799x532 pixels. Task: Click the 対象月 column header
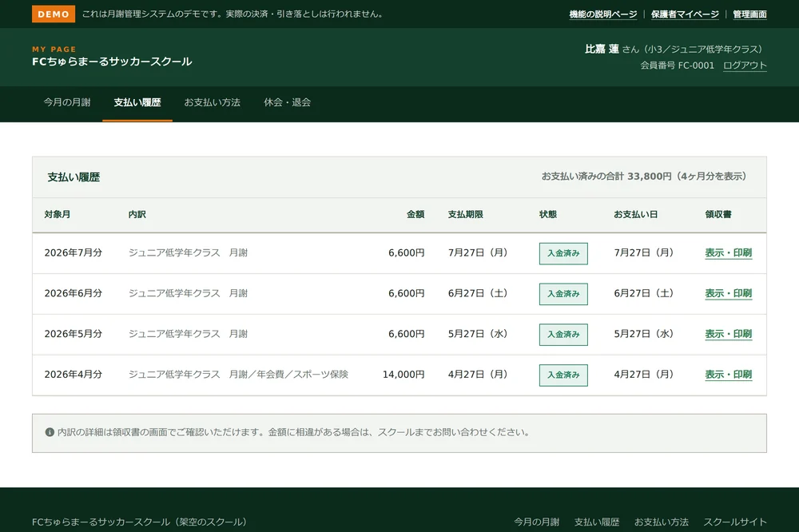[x=57, y=215]
